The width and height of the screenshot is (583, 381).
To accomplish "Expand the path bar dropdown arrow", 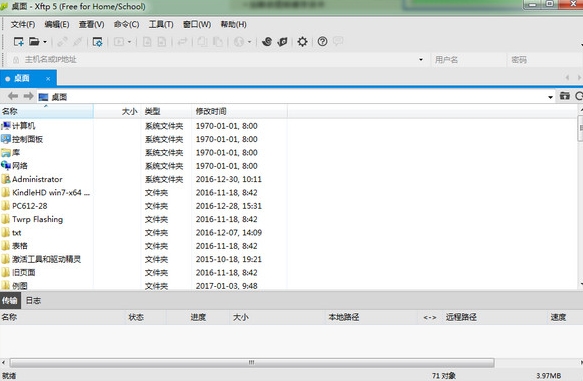I will pos(550,97).
